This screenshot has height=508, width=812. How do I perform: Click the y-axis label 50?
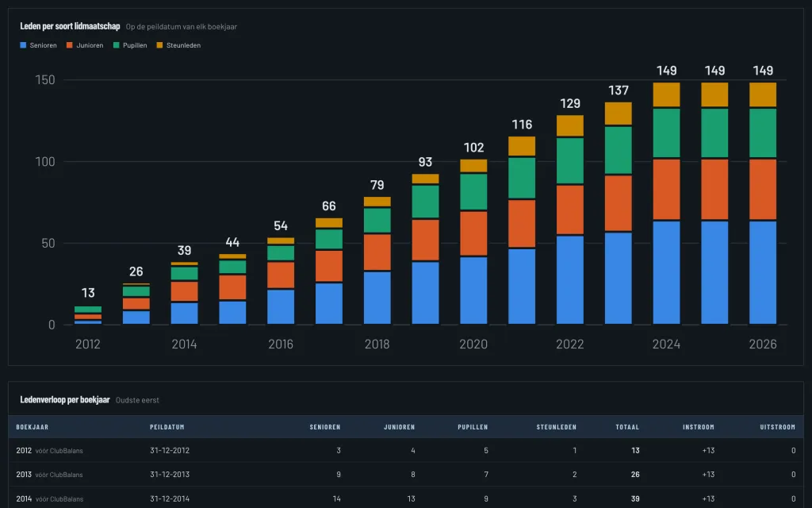pos(48,243)
